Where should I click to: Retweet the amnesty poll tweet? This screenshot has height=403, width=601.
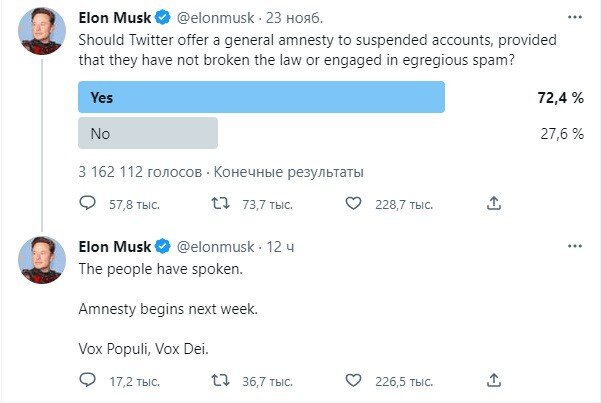click(221, 204)
